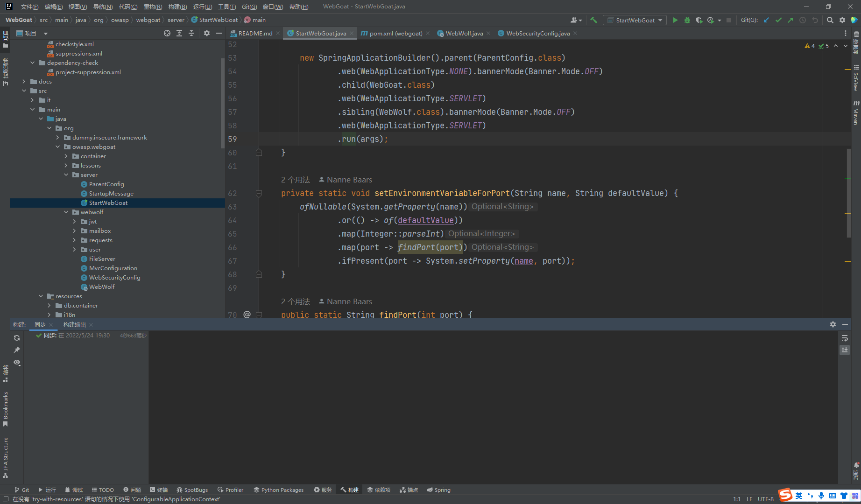This screenshot has height=504, width=861.
Task: Open Search Everywhere magnifier
Action: (x=830, y=20)
